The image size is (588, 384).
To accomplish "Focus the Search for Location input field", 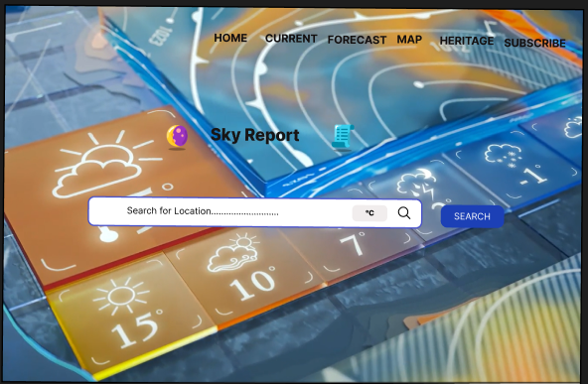I will coord(255,212).
